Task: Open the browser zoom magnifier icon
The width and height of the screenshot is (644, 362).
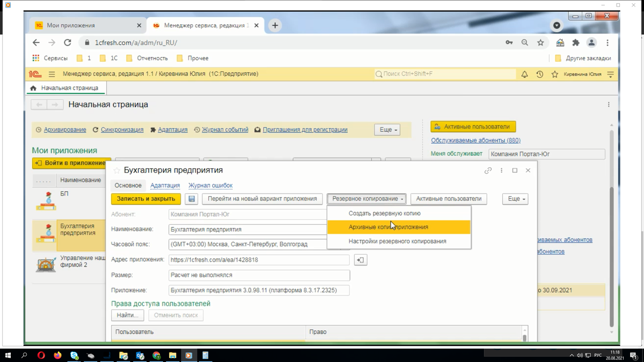Action: 525,42
